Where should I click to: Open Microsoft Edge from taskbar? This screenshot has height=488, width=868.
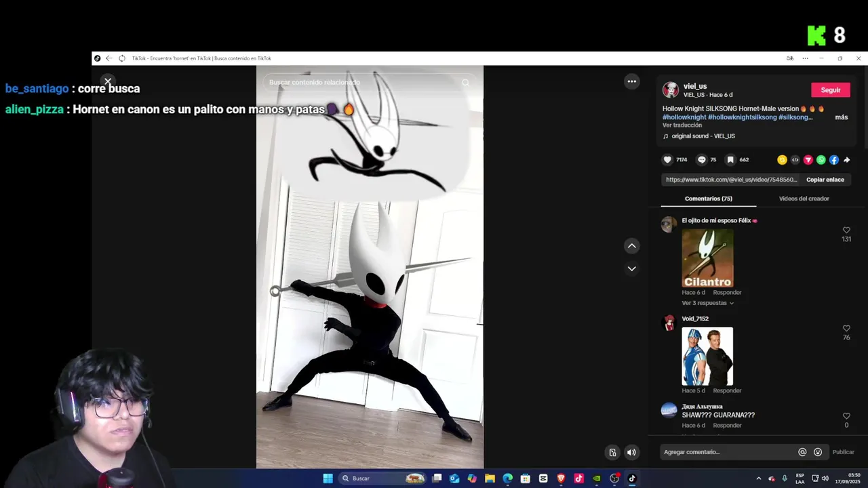coord(507,479)
